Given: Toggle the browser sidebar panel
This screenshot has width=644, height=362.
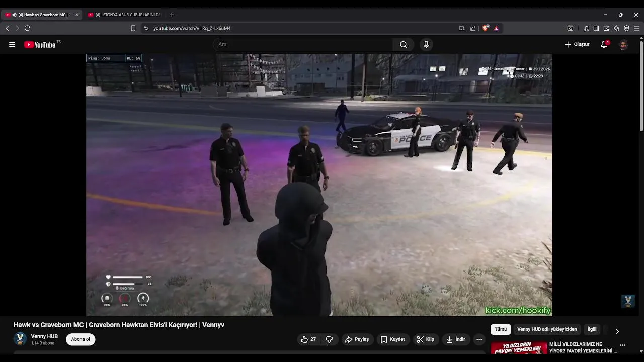Looking at the screenshot, I should pos(596,28).
